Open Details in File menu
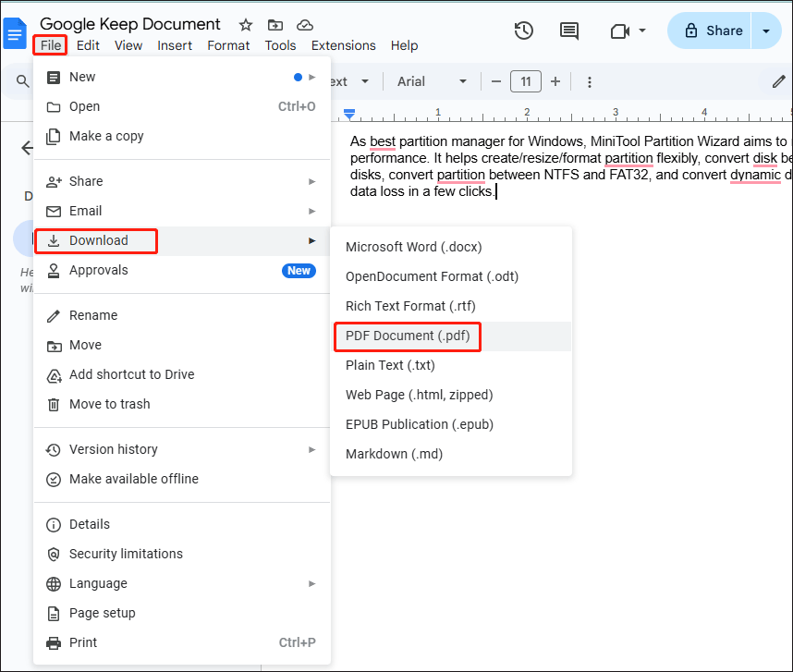The width and height of the screenshot is (793, 672). click(x=182, y=524)
